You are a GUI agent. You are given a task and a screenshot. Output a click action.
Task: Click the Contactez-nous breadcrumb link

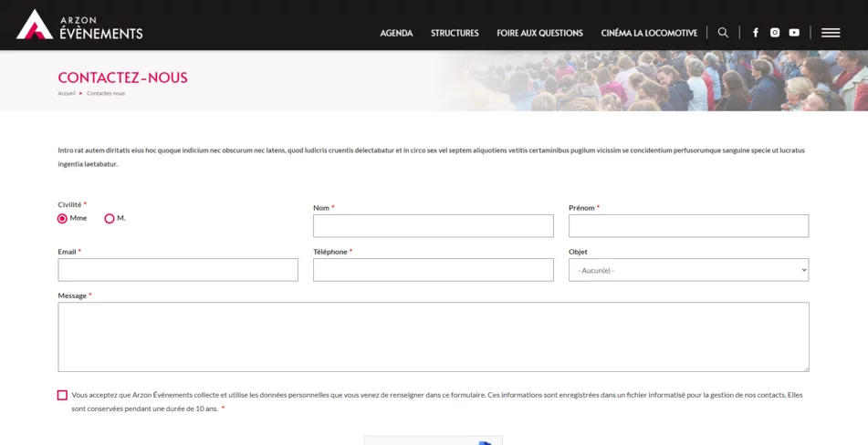(106, 93)
